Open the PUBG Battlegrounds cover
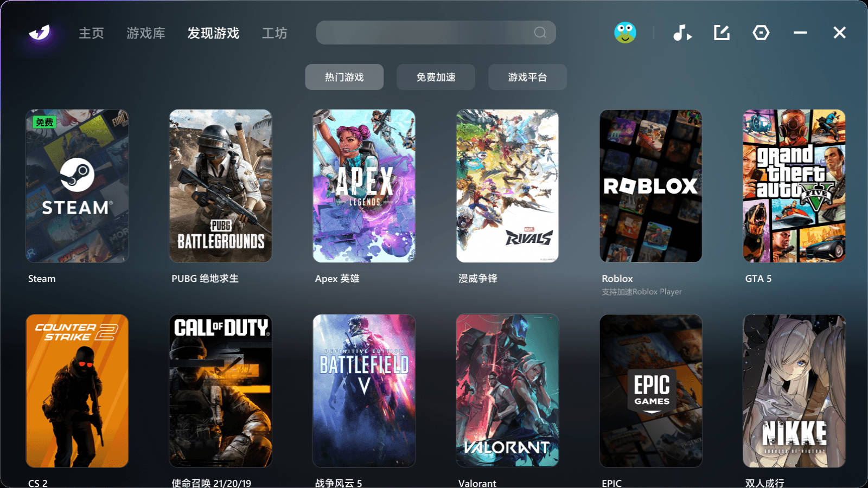This screenshot has height=488, width=868. pyautogui.click(x=221, y=186)
